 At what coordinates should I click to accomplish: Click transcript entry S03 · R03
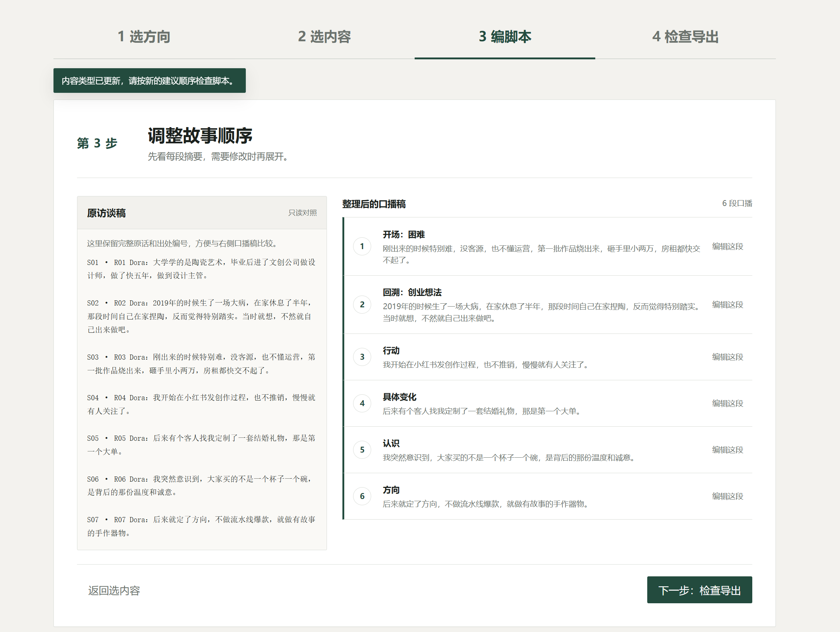click(202, 364)
